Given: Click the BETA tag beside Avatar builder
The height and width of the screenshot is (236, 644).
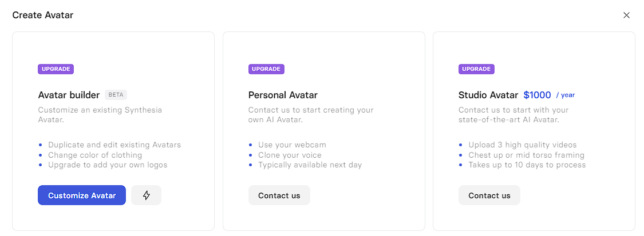Looking at the screenshot, I should (116, 95).
